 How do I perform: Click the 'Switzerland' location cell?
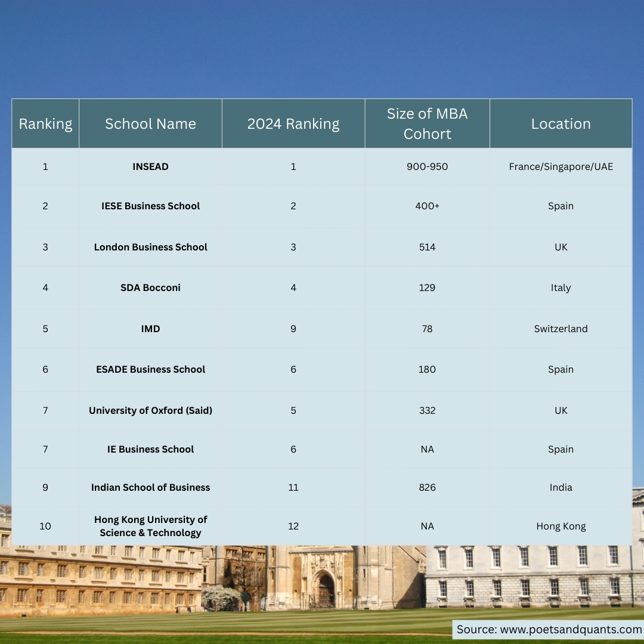[561, 329]
